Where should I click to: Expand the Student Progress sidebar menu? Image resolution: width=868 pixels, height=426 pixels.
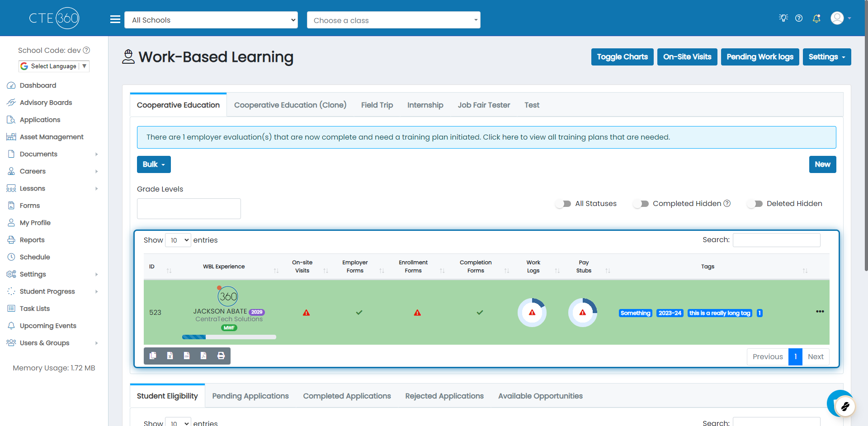[53, 291]
